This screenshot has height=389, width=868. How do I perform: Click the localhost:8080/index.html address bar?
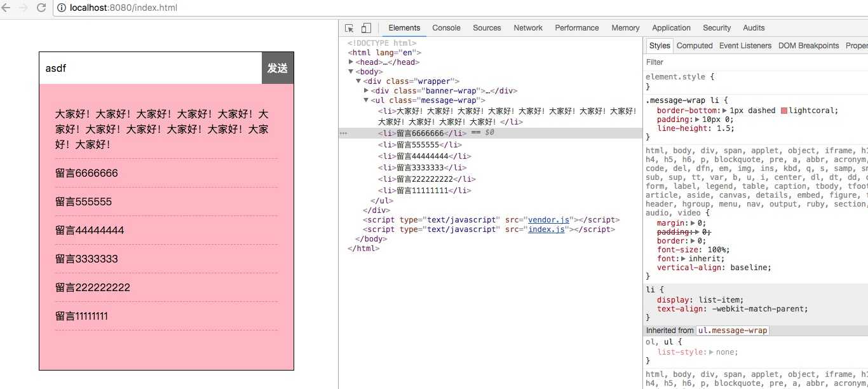[460, 8]
